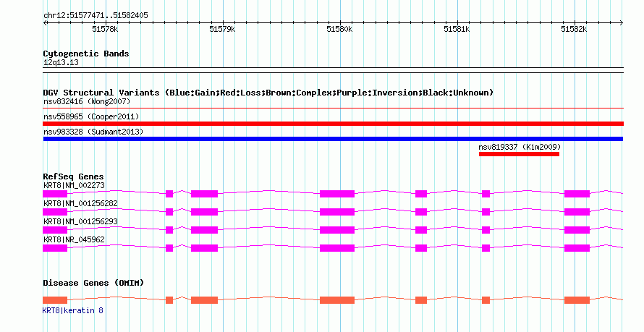
Task: Open the KRT8|keratin 8 OMIM link
Action: point(73,310)
